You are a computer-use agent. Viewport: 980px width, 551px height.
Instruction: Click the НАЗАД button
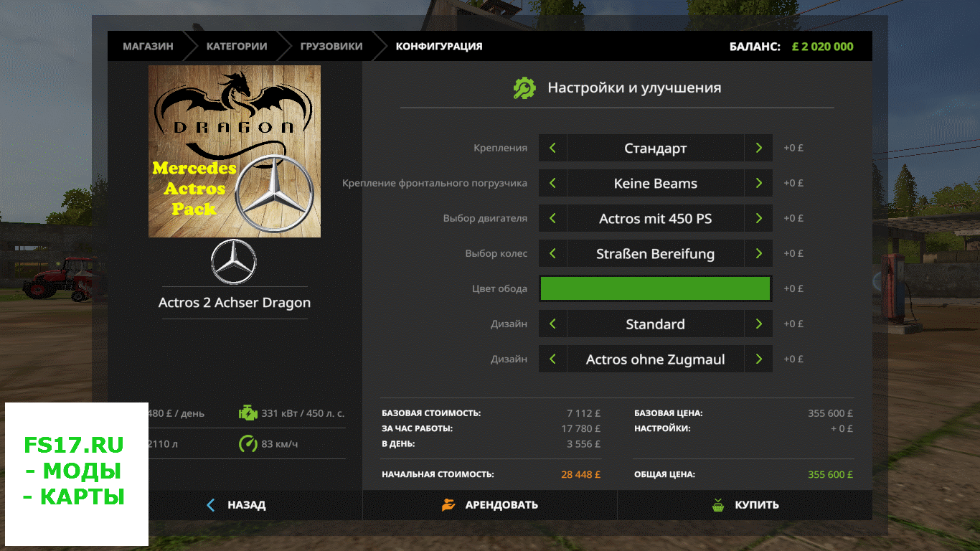(235, 505)
